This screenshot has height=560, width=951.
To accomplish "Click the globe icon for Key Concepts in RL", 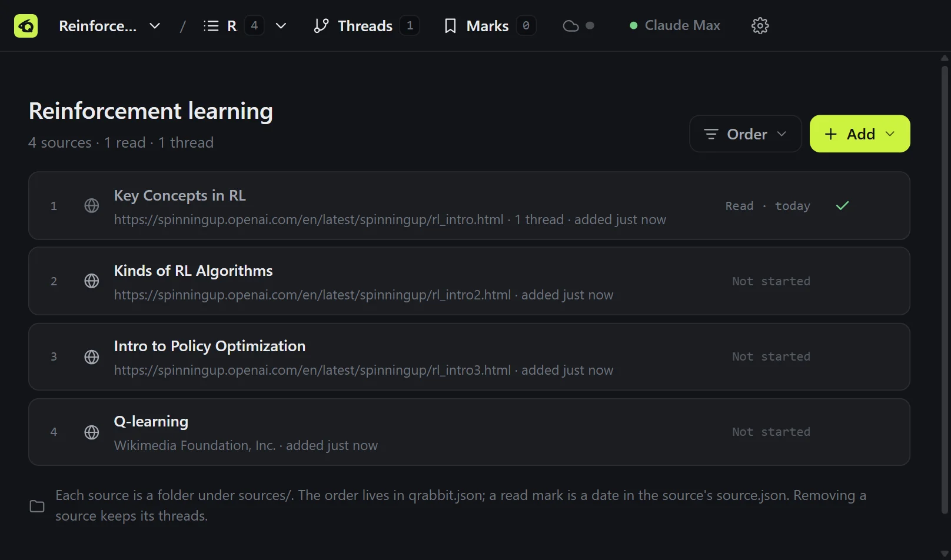I will (92, 206).
